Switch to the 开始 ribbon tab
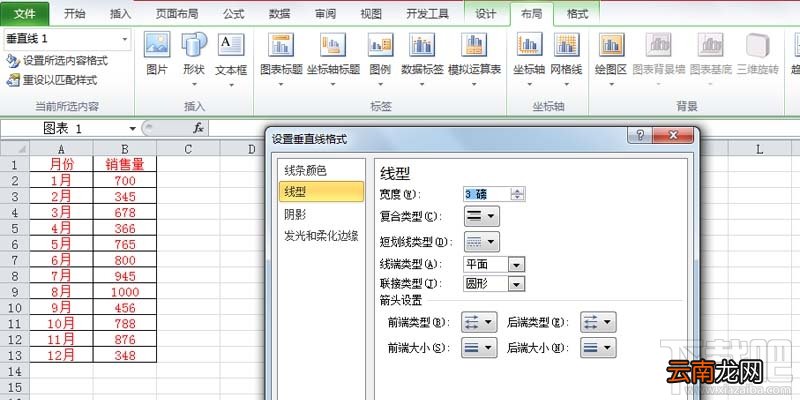Viewport: 800px width, 400px height. click(x=74, y=14)
